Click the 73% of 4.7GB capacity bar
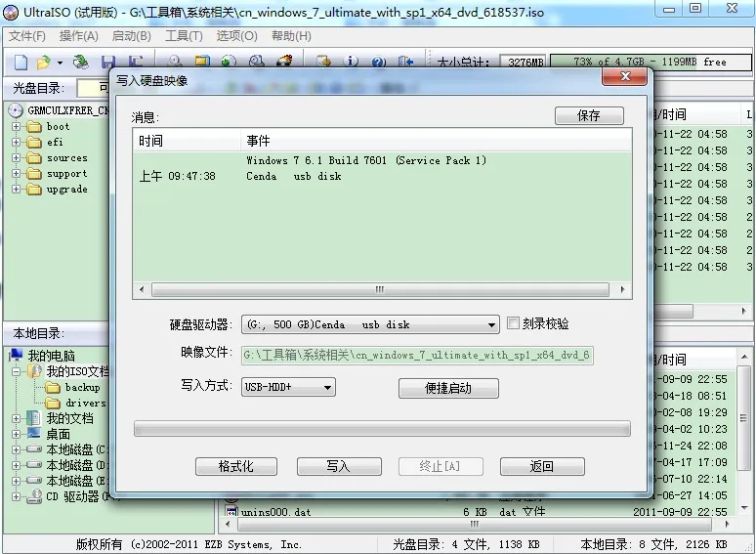 pyautogui.click(x=651, y=63)
